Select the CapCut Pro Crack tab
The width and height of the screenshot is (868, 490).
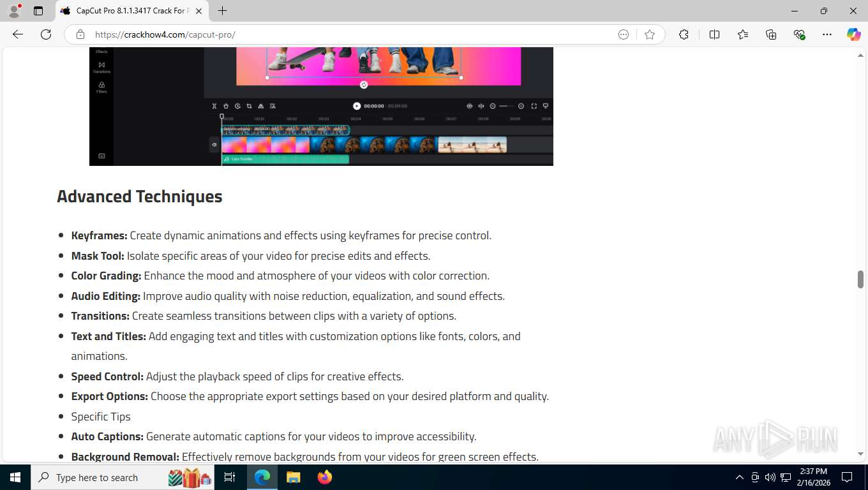131,11
